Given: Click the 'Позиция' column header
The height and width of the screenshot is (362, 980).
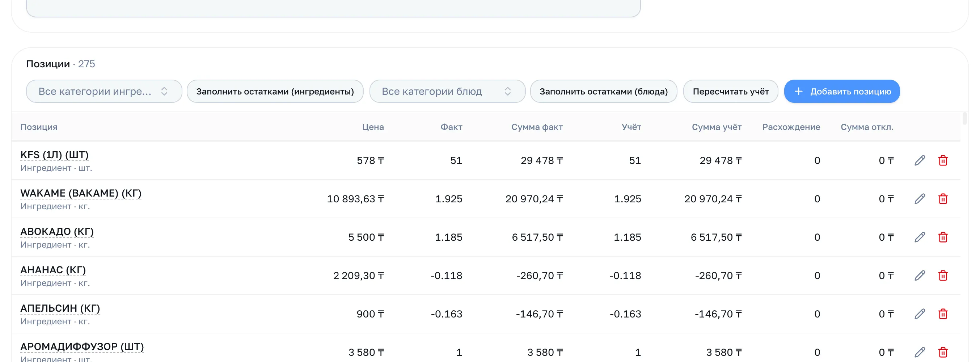Looking at the screenshot, I should point(39,127).
